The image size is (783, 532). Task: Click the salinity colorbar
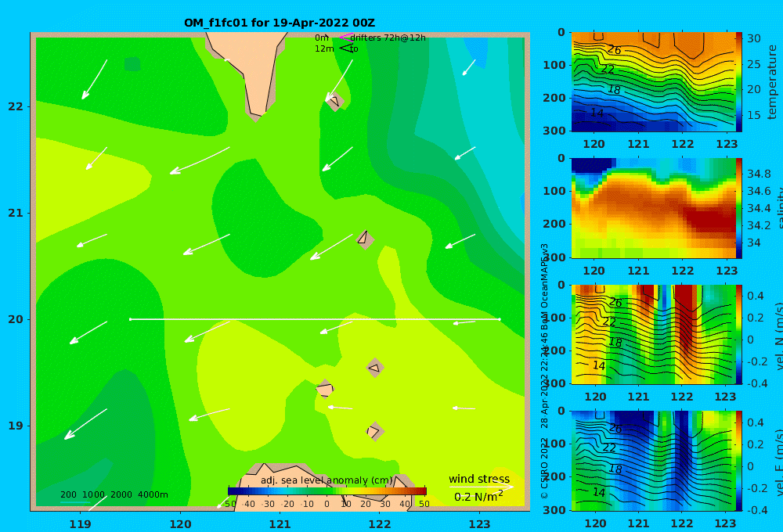coord(738,208)
